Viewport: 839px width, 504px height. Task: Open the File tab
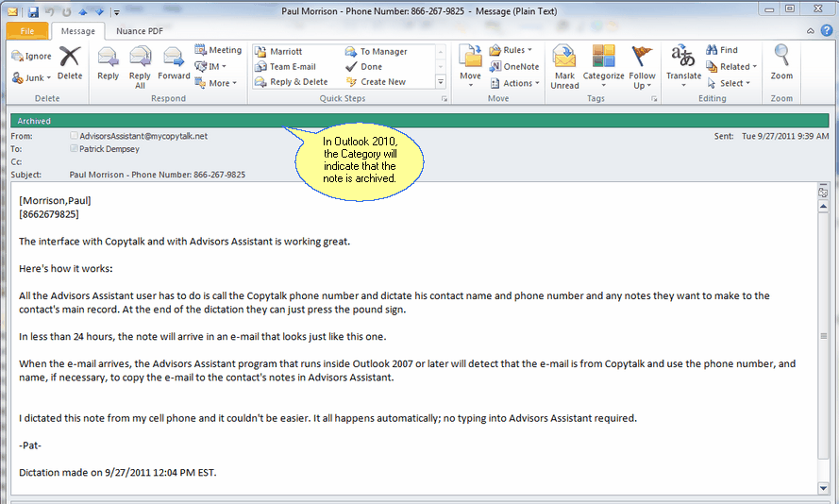[x=27, y=31]
